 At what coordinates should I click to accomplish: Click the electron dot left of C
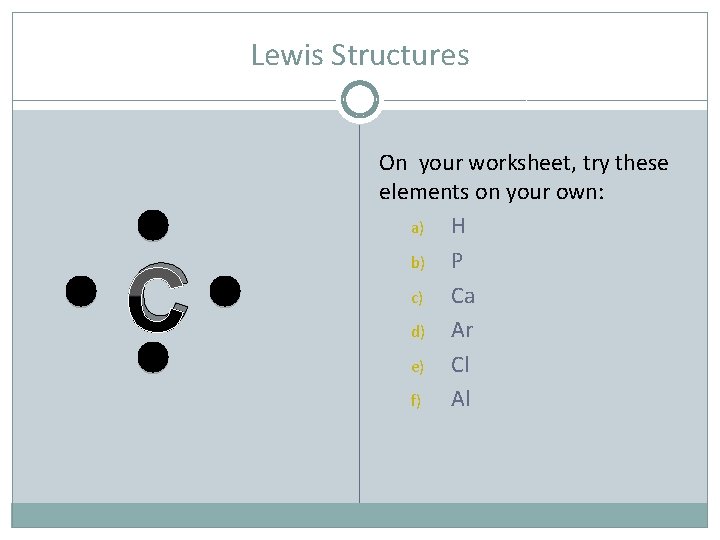(80, 292)
